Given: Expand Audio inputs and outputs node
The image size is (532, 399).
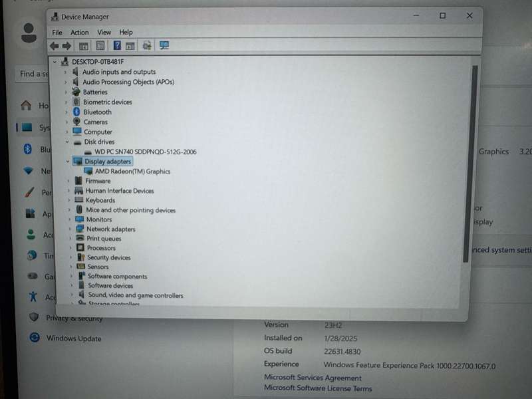Looking at the screenshot, I should (65, 72).
